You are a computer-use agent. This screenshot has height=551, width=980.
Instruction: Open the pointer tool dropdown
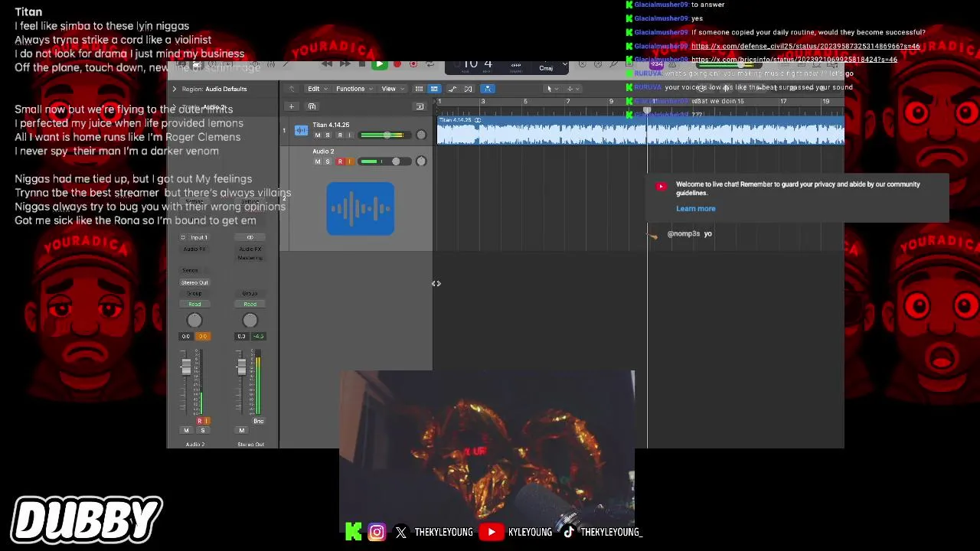pos(551,89)
